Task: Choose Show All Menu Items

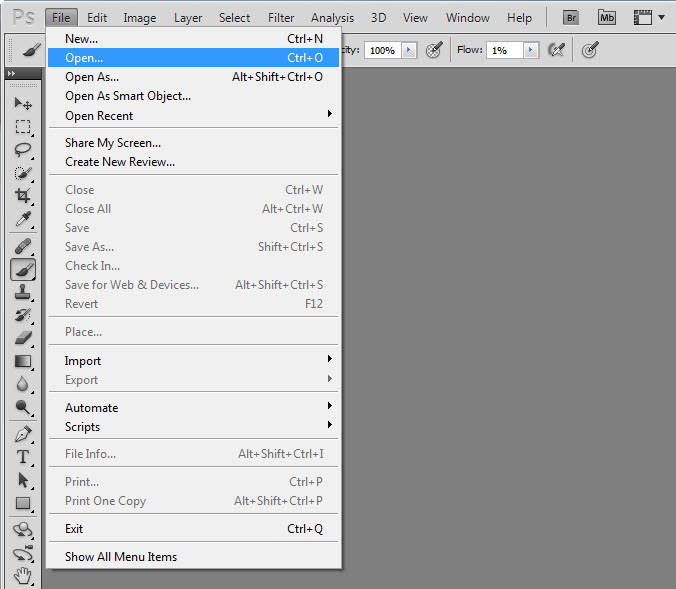Action: 193,557
